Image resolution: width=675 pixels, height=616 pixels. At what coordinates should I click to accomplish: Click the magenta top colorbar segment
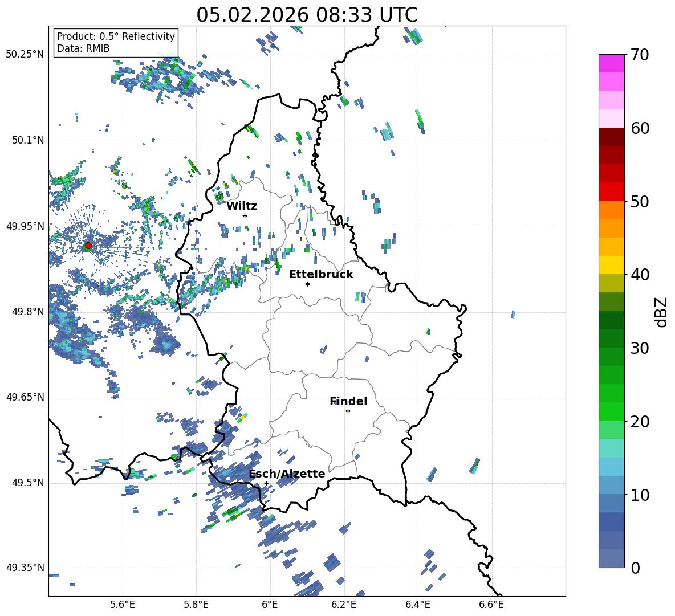pyautogui.click(x=611, y=63)
